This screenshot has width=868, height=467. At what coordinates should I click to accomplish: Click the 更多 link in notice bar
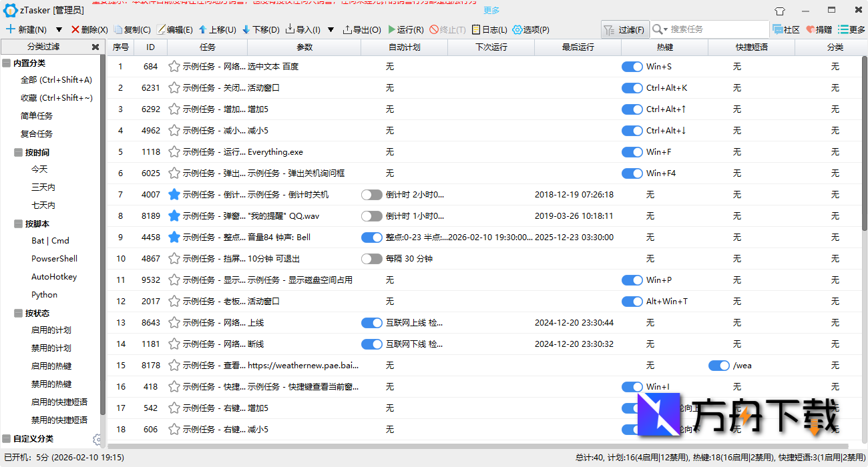(x=491, y=11)
